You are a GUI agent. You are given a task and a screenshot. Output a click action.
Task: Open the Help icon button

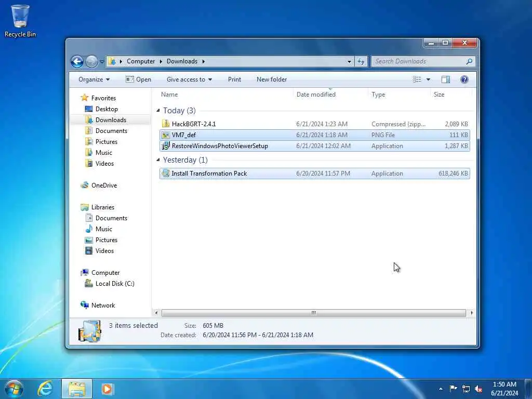coord(464,79)
